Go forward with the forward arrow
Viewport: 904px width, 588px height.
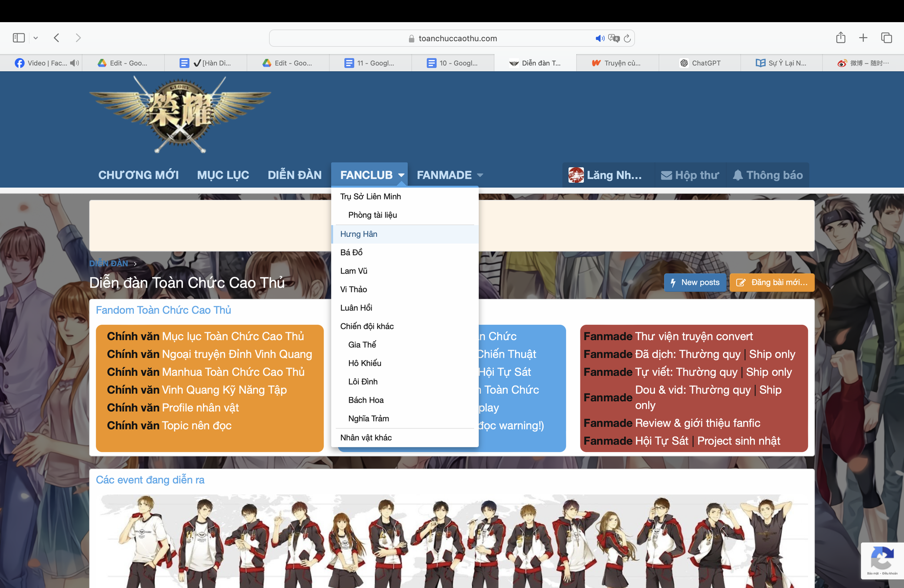point(78,38)
